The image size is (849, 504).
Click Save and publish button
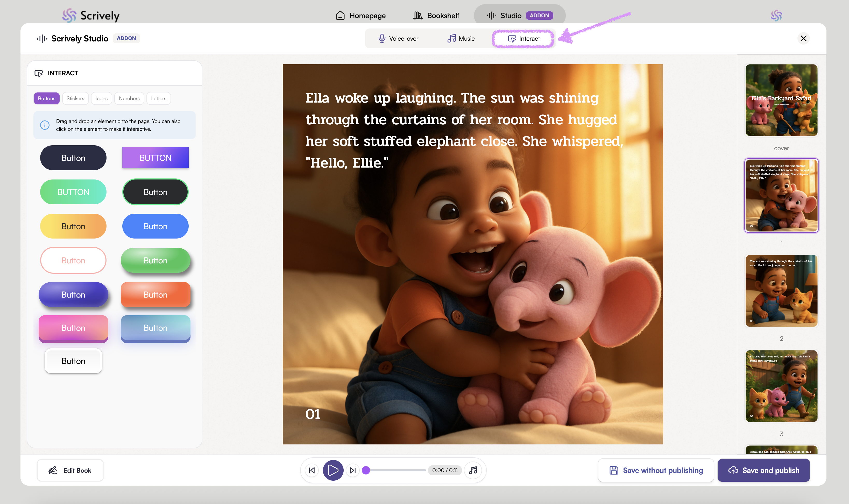763,470
